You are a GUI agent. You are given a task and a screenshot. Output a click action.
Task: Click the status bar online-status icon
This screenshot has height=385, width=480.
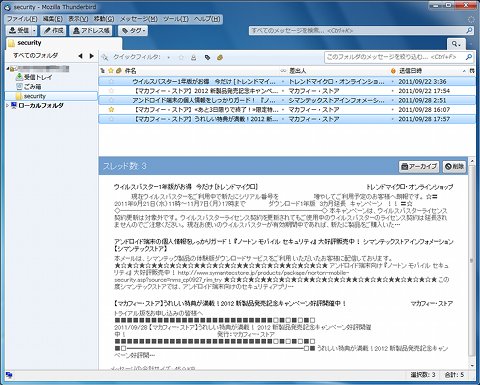coord(9,375)
